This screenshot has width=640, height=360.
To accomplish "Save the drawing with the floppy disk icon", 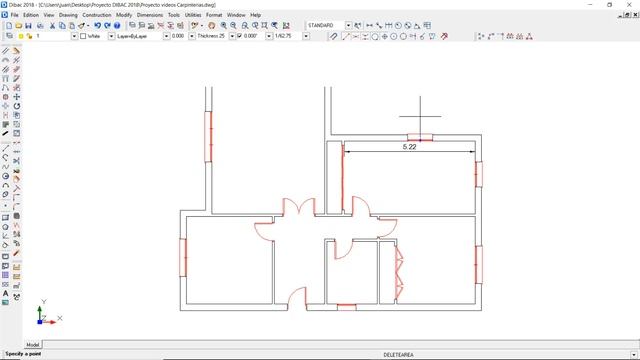I will coord(28,25).
